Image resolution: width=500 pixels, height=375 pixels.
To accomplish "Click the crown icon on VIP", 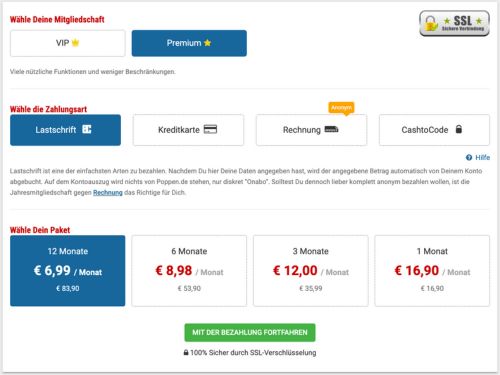I will [x=76, y=43].
